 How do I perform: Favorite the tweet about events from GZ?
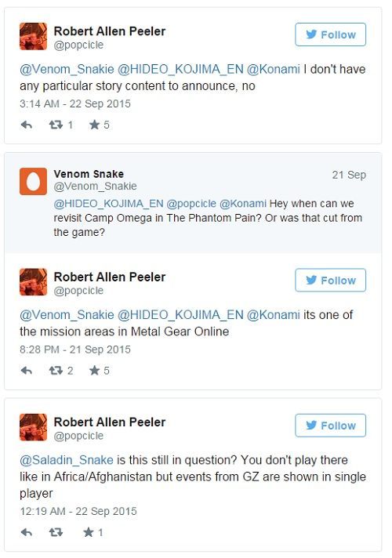pos(89,532)
